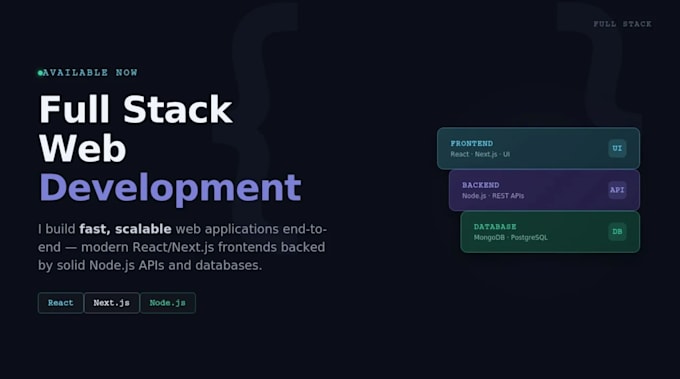
Task: Select the API badge on Backend card
Action: point(617,190)
